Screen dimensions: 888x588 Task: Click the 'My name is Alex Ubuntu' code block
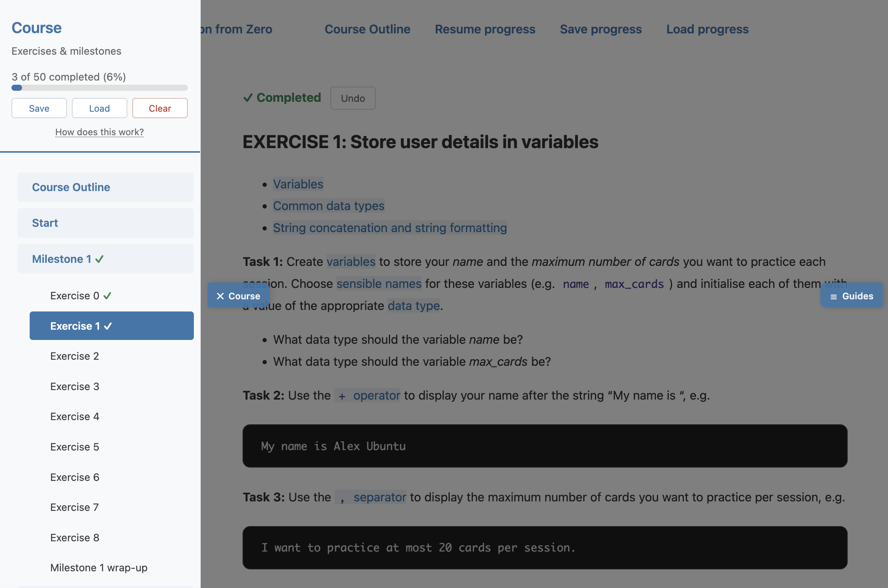[x=545, y=446]
